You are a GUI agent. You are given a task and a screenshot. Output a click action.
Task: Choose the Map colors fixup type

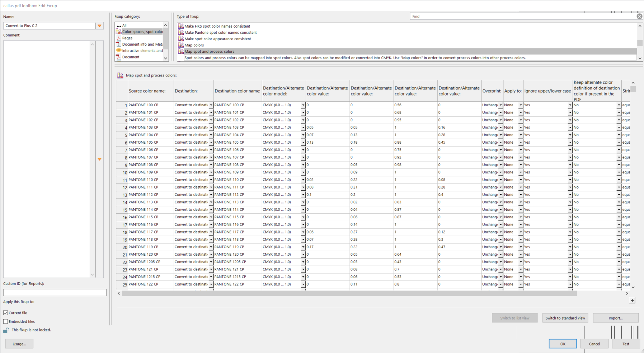click(x=194, y=45)
